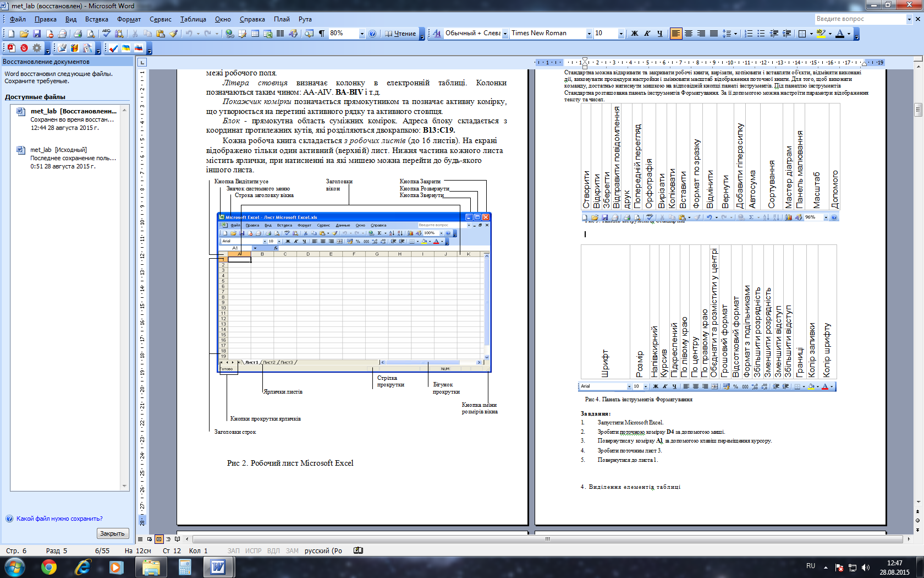This screenshot has width=924, height=578.
Task: Open a file with the folder icon
Action: coord(24,34)
